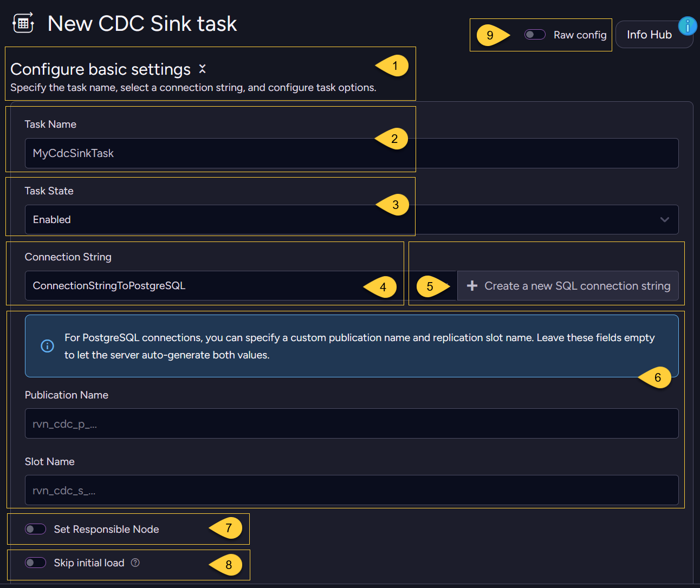
Task: Toggle the Raw config switch
Action: 535,35
